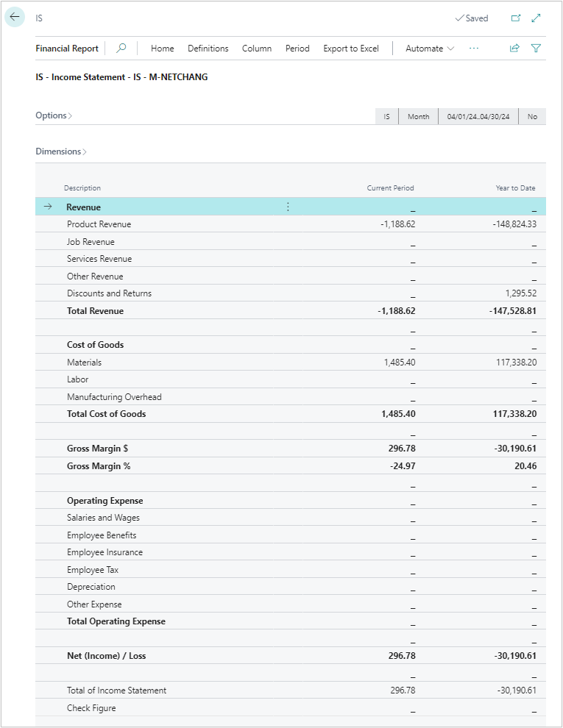
Task: Open the page in a new window icon
Action: (516, 17)
